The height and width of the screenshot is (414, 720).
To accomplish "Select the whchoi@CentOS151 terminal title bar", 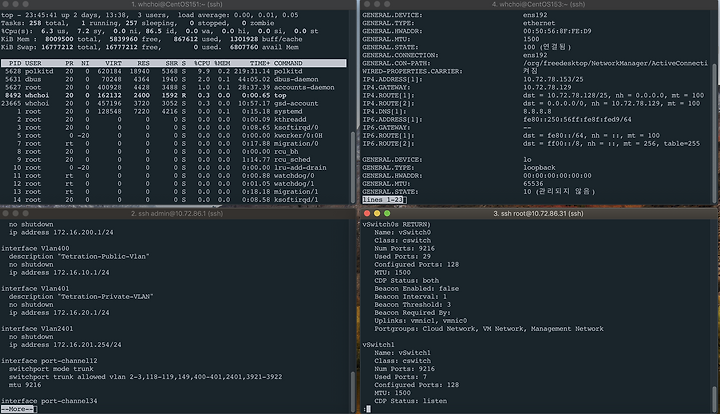I will (x=177, y=4).
